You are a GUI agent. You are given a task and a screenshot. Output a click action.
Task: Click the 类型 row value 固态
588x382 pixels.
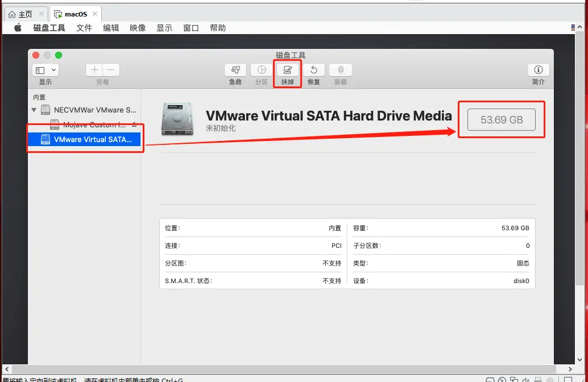point(523,263)
